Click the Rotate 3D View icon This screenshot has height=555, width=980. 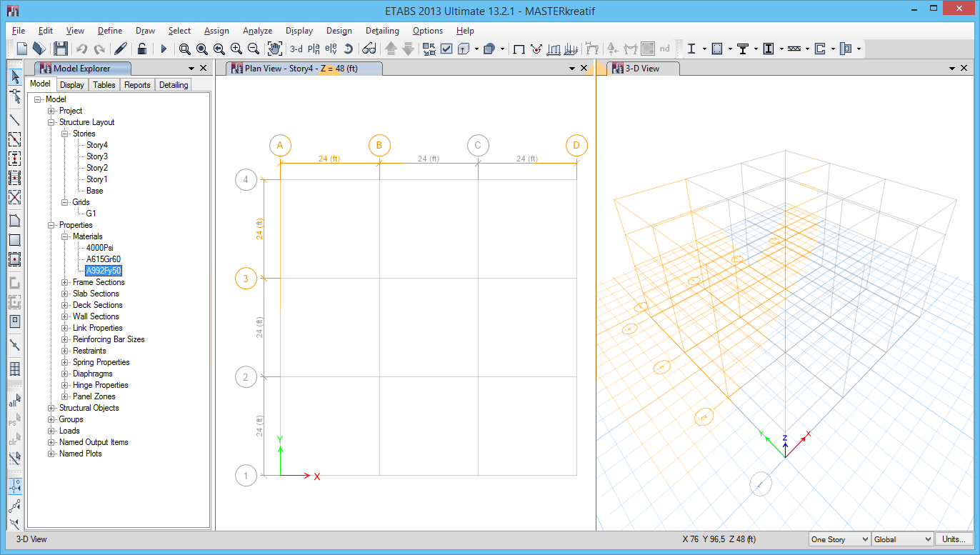point(348,49)
